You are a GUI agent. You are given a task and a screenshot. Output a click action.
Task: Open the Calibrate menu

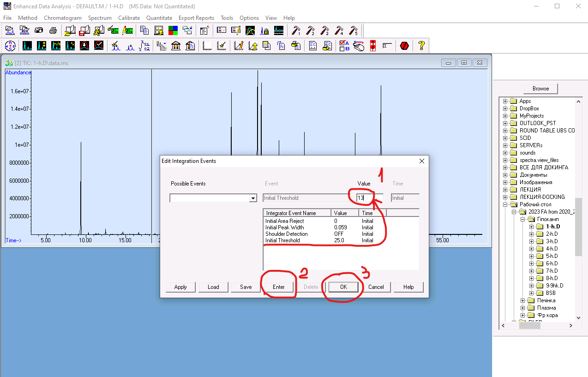[129, 18]
